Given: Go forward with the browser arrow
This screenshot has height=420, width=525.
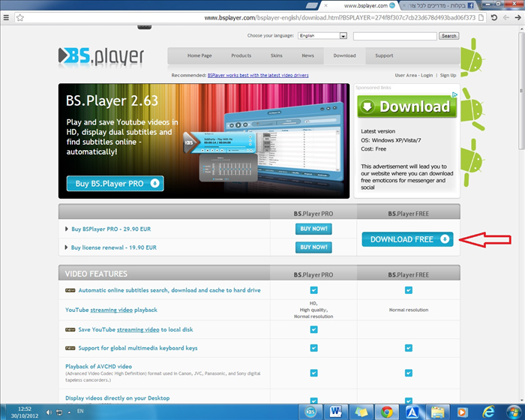Looking at the screenshot, I should [517, 17].
